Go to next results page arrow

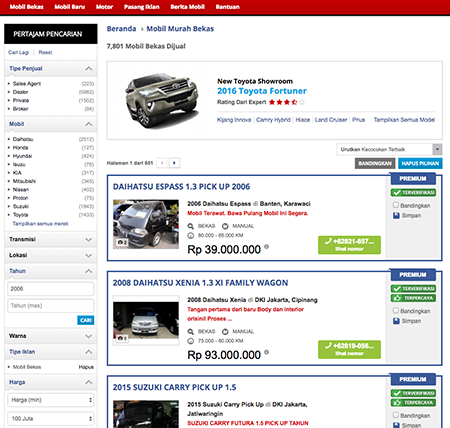[x=174, y=163]
